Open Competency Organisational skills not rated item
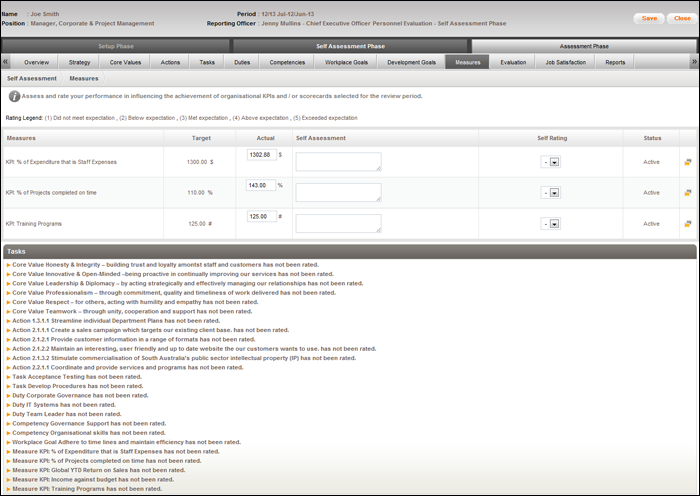 click(89, 433)
